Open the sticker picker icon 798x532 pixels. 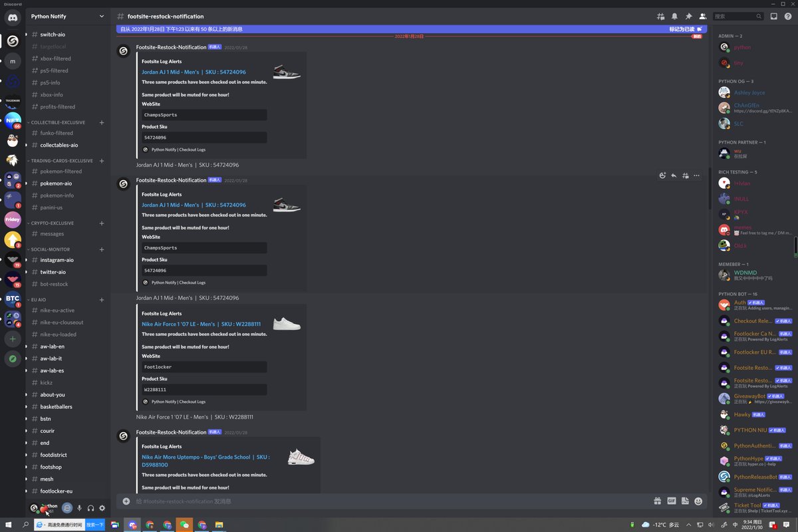(684, 501)
